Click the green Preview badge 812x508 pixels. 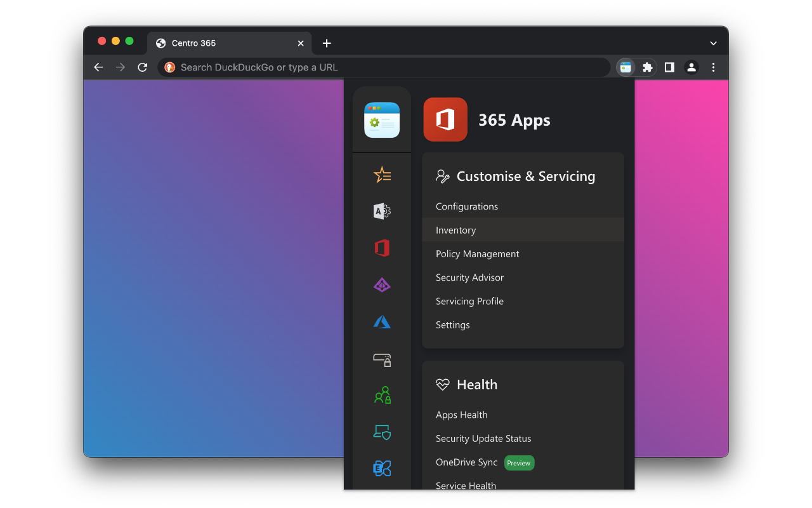click(519, 463)
